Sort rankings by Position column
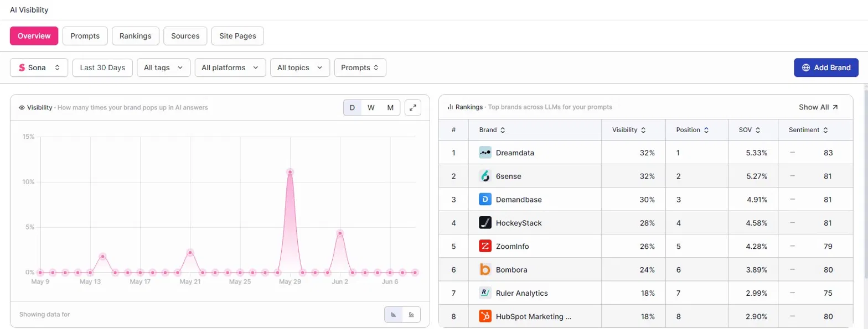 [692, 130]
